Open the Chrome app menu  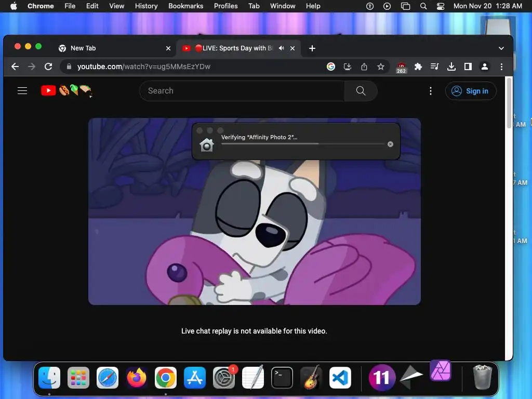click(41, 6)
